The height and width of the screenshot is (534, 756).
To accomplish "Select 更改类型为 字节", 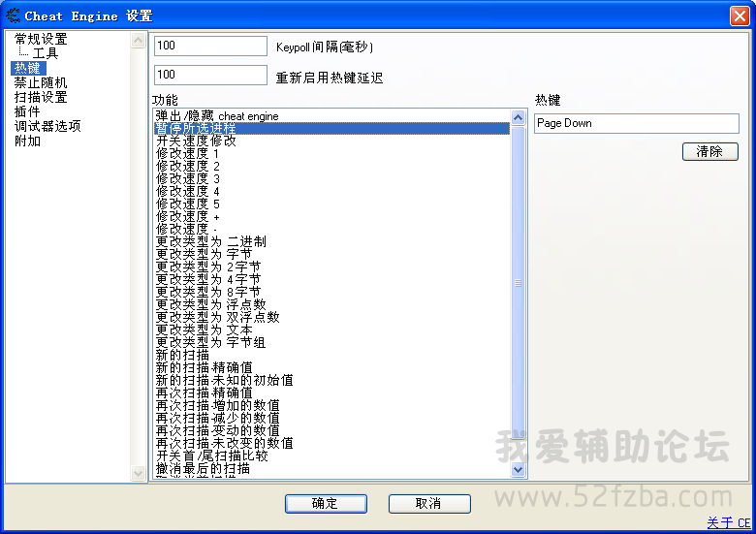I will coord(331,255).
